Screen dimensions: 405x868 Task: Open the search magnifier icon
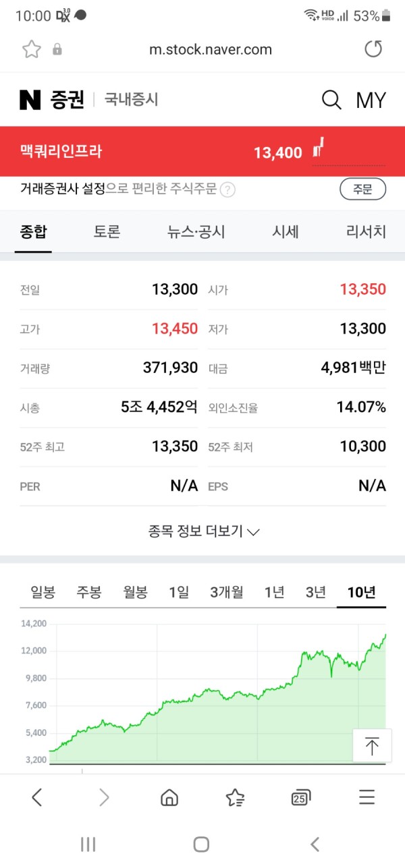point(331,100)
